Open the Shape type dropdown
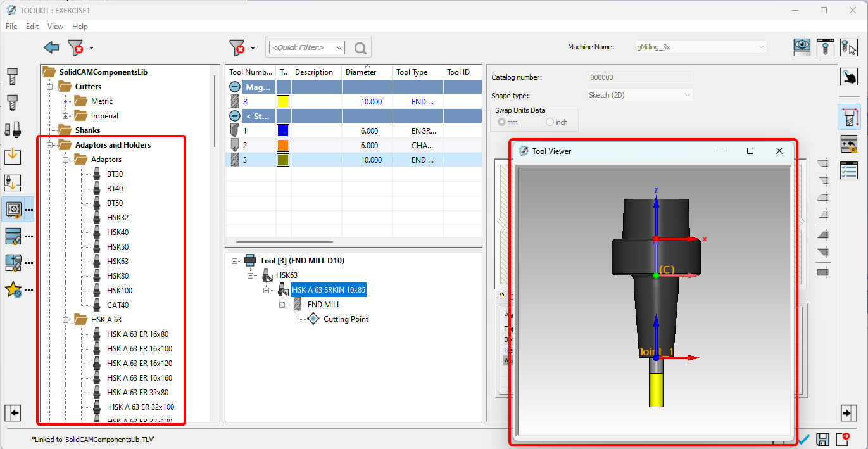Viewport: 868px width, 449px height. 640,95
